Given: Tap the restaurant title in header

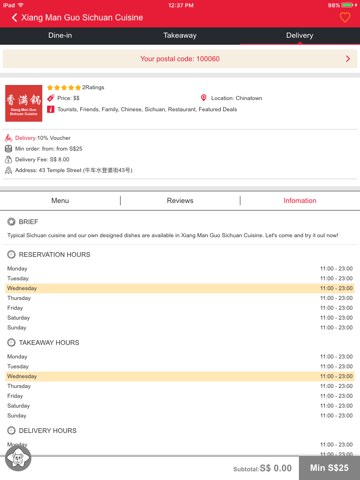Looking at the screenshot, I should pos(82,17).
